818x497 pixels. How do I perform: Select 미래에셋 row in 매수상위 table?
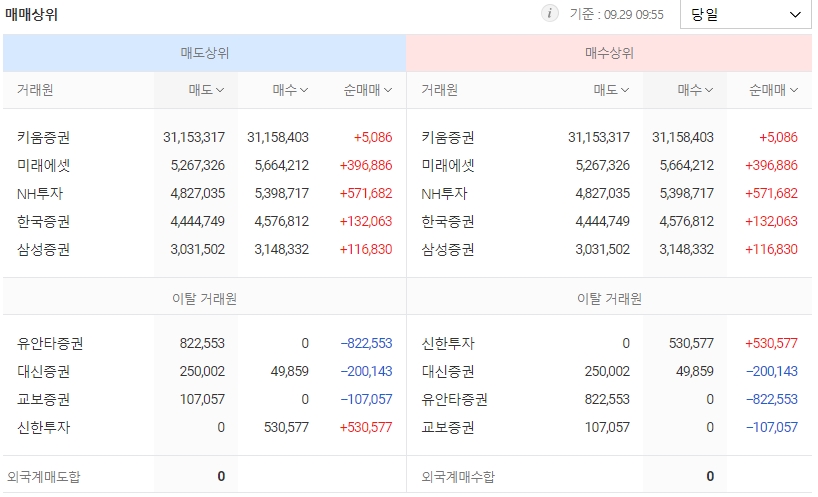click(609, 165)
